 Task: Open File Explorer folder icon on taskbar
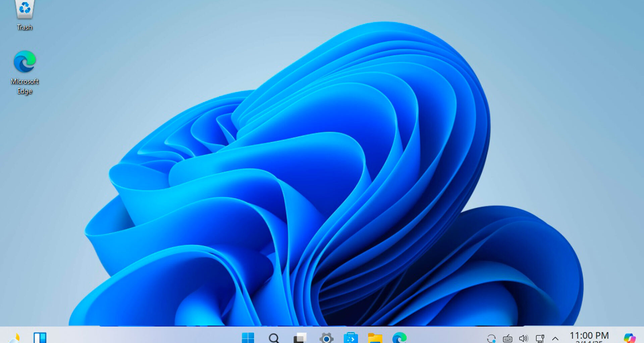375,338
